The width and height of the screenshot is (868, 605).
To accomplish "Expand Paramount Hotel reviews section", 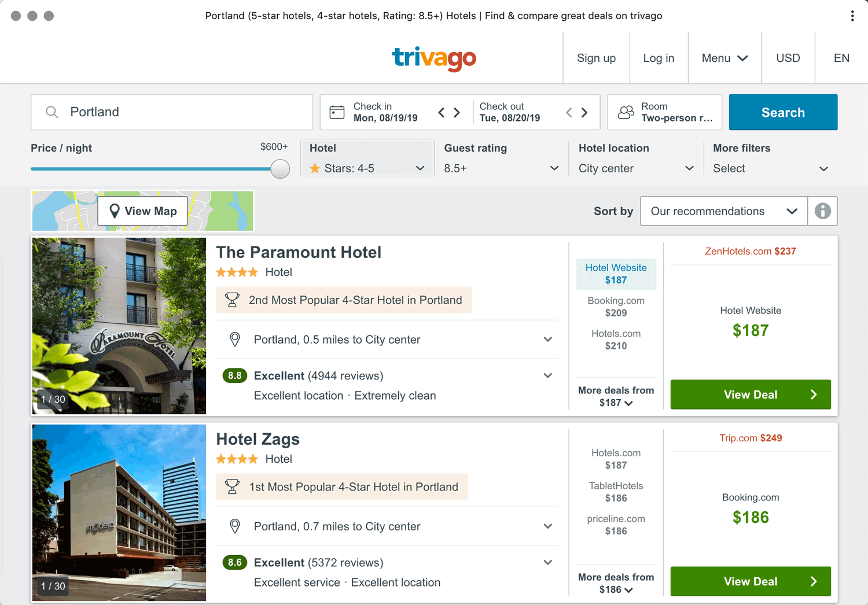I will 547,375.
